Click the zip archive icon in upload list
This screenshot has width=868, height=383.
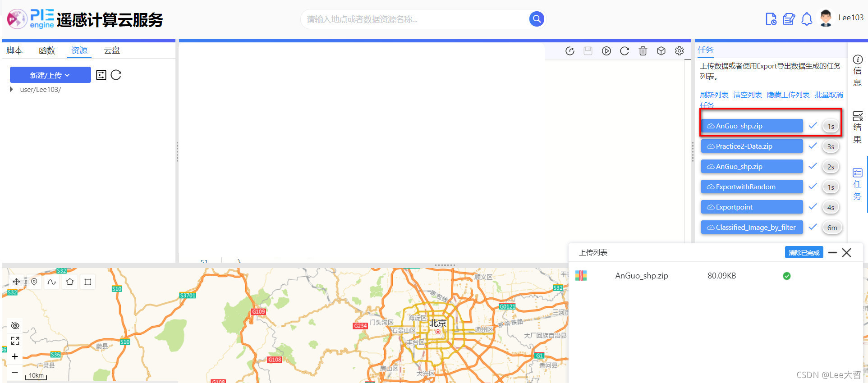pos(581,275)
